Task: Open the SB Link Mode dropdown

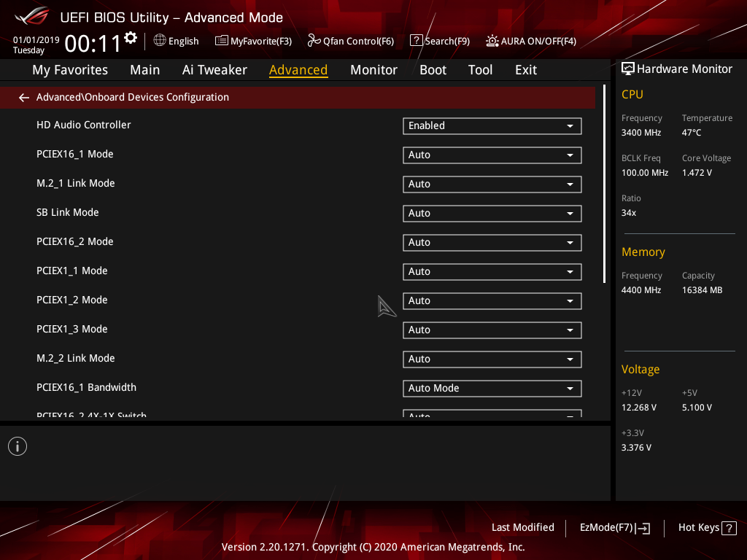Action: point(492,214)
